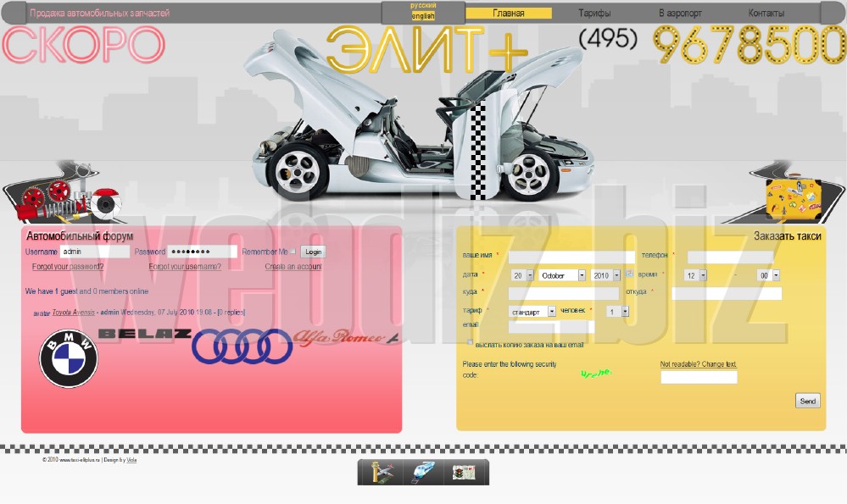This screenshot has height=504, width=847.
Task: Focus the security code input field
Action: pos(699,377)
